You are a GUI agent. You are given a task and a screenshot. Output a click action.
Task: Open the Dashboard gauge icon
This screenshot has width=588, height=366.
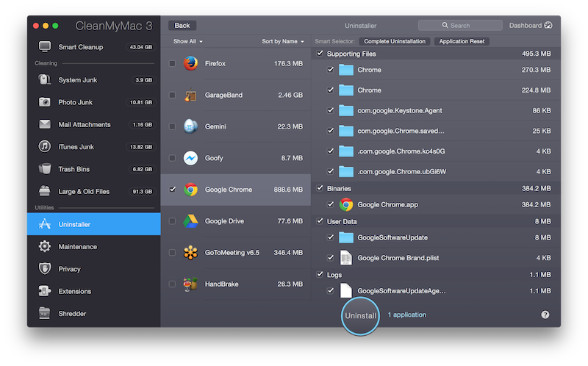[x=548, y=26]
